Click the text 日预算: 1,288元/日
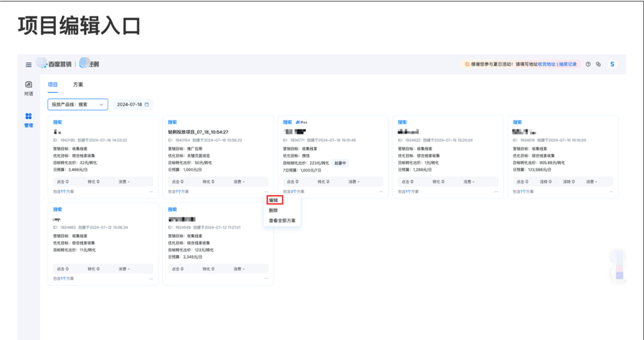644x340 pixels. (x=415, y=170)
